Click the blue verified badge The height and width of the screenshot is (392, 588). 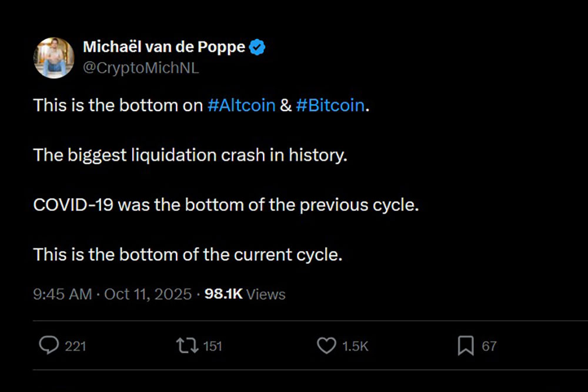click(x=258, y=48)
